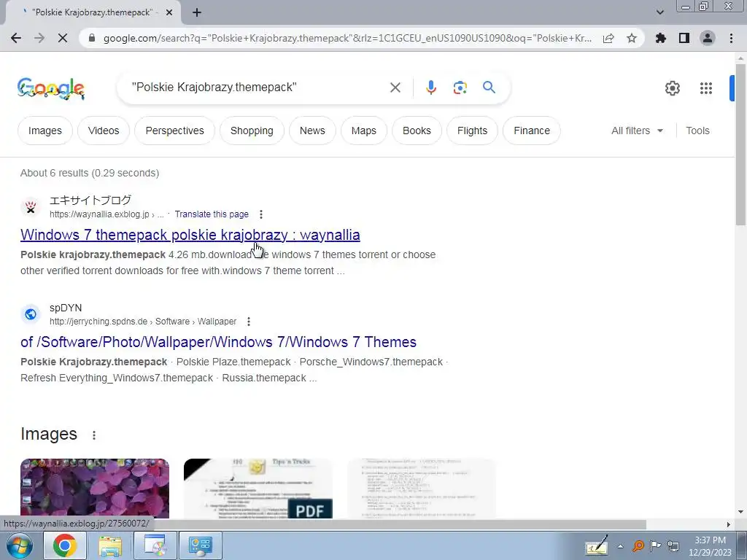Open Windows Explorer from the taskbar
747x560 pixels.
click(110, 545)
